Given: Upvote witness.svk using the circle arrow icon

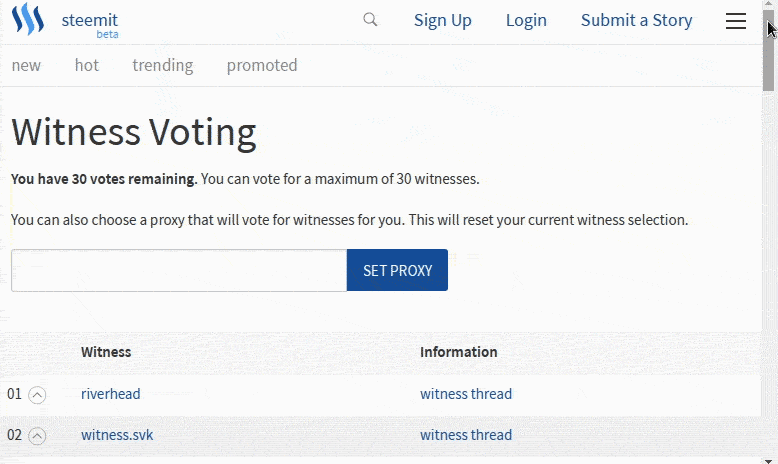Looking at the screenshot, I should (37, 436).
